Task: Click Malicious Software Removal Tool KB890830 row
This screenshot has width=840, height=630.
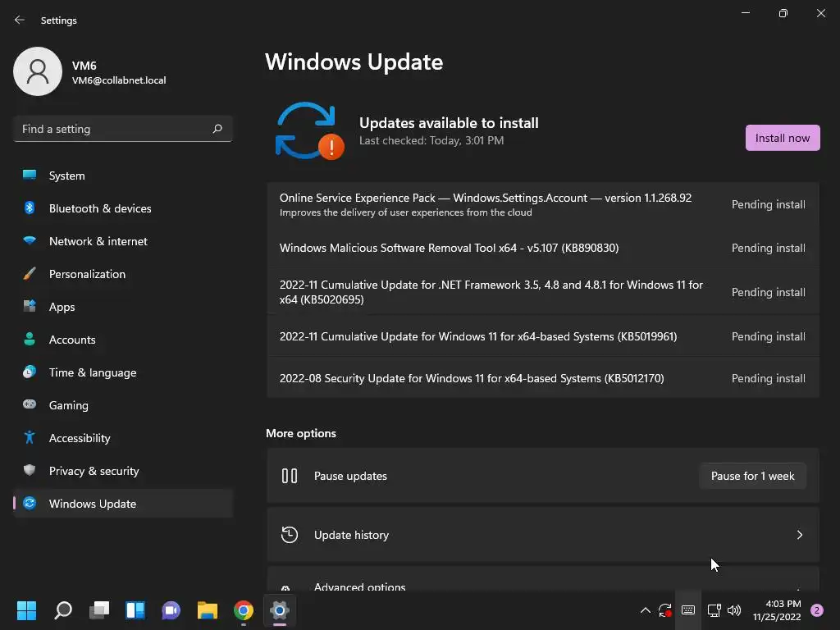Action: coord(543,248)
